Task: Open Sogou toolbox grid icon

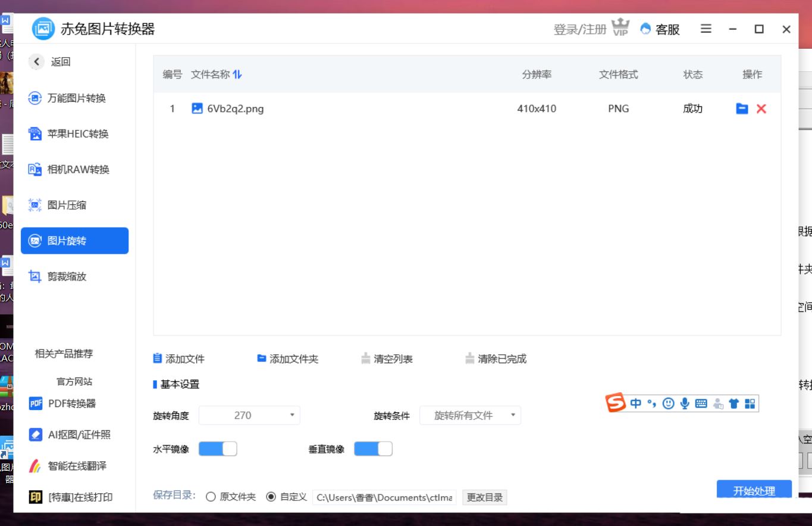Action: [x=750, y=404]
